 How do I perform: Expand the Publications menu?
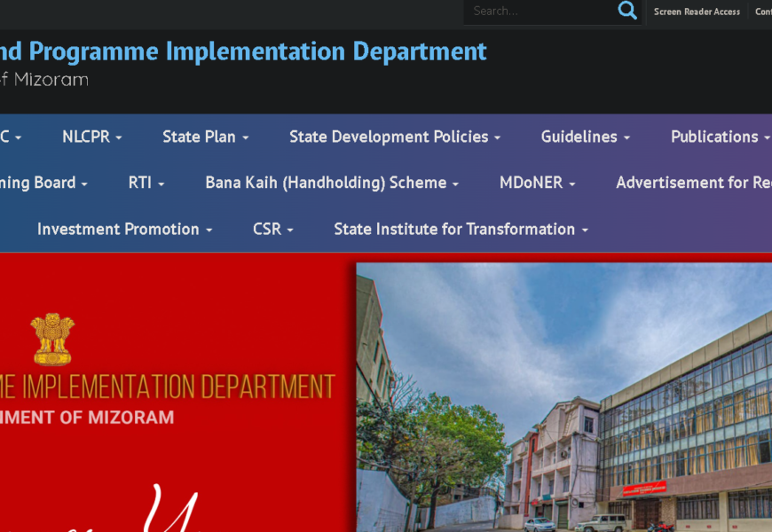coord(720,137)
